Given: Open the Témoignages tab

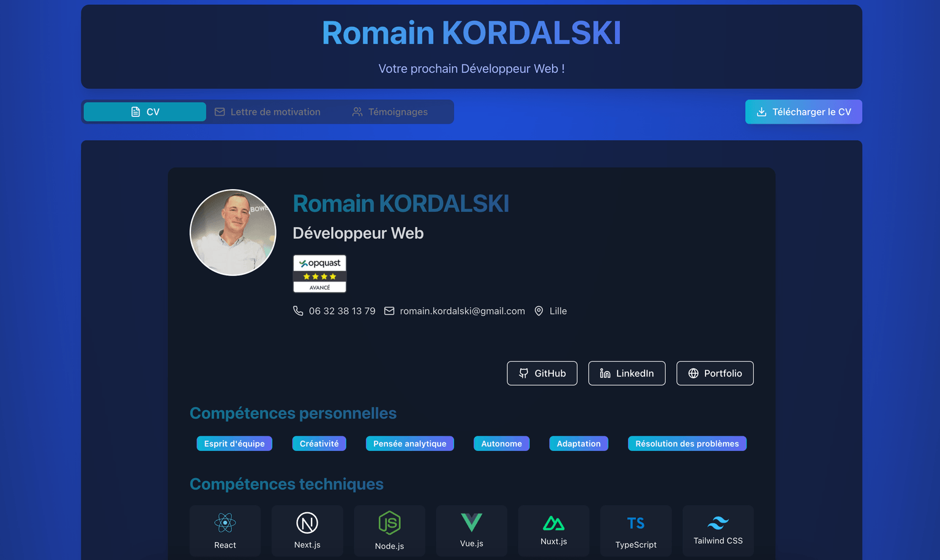Looking at the screenshot, I should point(390,112).
